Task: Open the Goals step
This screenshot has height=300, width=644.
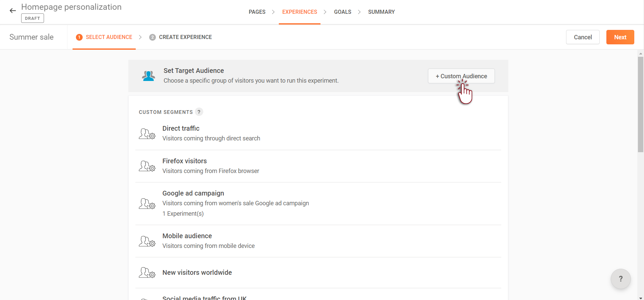Action: [x=342, y=12]
